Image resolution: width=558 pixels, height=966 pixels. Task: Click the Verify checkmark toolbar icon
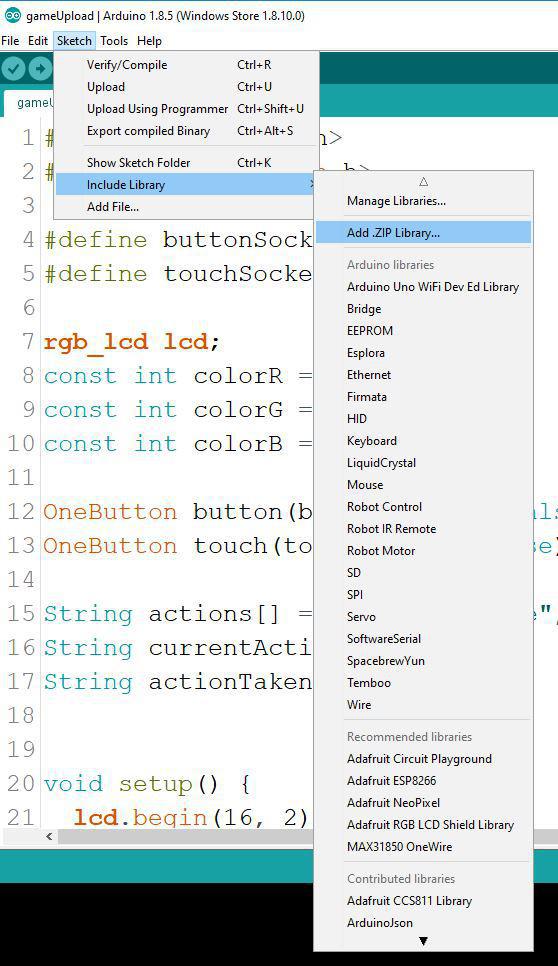click(x=13, y=68)
